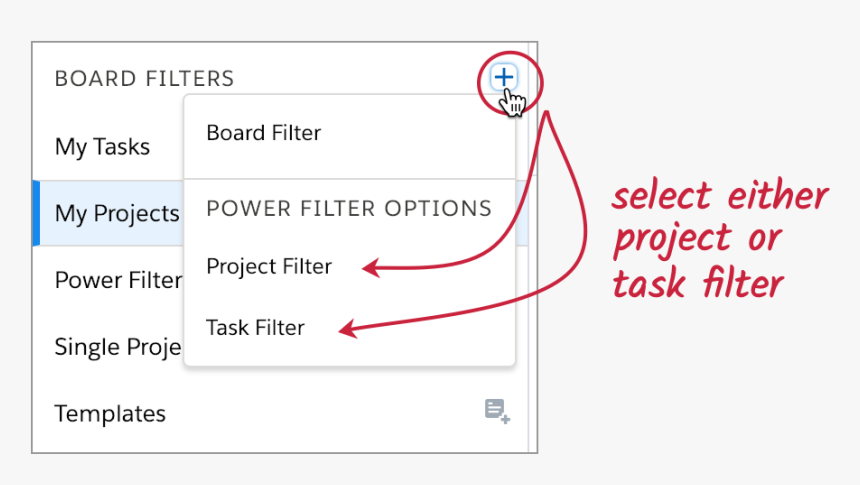Click the template icon next to Templates
This screenshot has width=860, height=485.
coord(497,411)
